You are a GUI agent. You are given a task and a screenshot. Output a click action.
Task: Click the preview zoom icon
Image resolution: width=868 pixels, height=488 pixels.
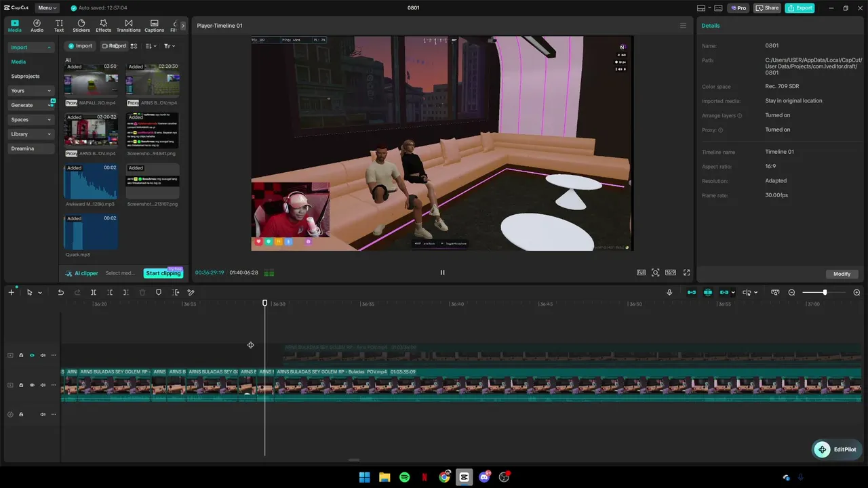click(x=655, y=272)
